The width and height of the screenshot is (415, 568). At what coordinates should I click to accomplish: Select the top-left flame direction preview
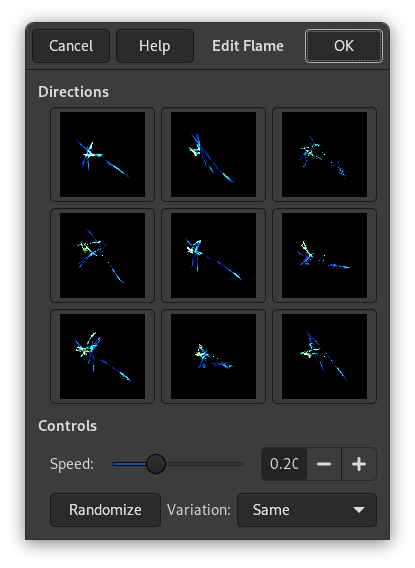(102, 154)
